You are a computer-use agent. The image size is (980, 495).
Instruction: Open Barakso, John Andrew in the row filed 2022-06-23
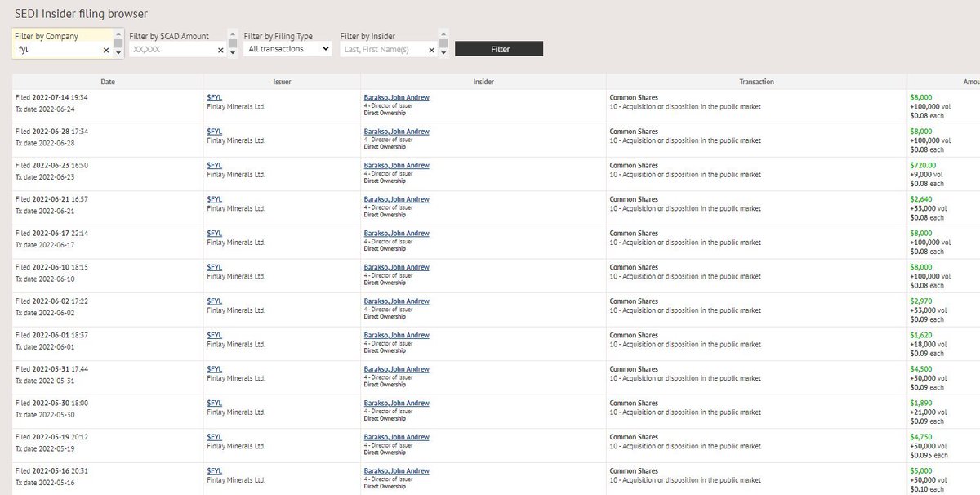click(396, 166)
